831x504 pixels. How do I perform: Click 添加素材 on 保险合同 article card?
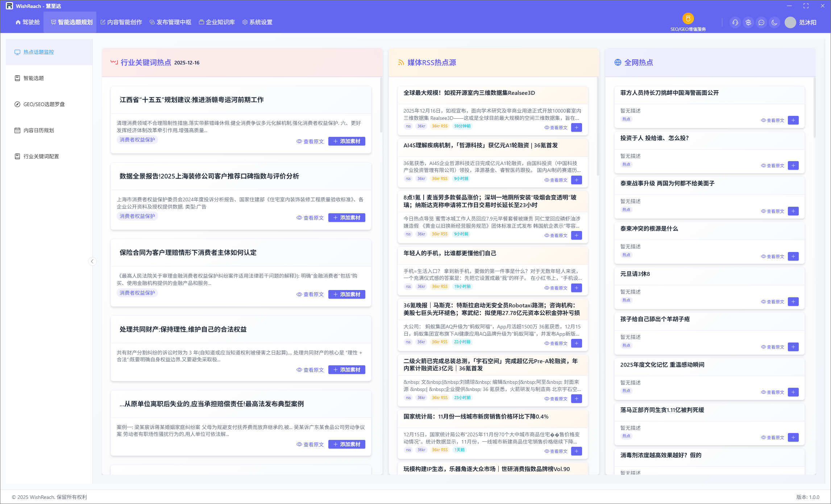tap(346, 294)
